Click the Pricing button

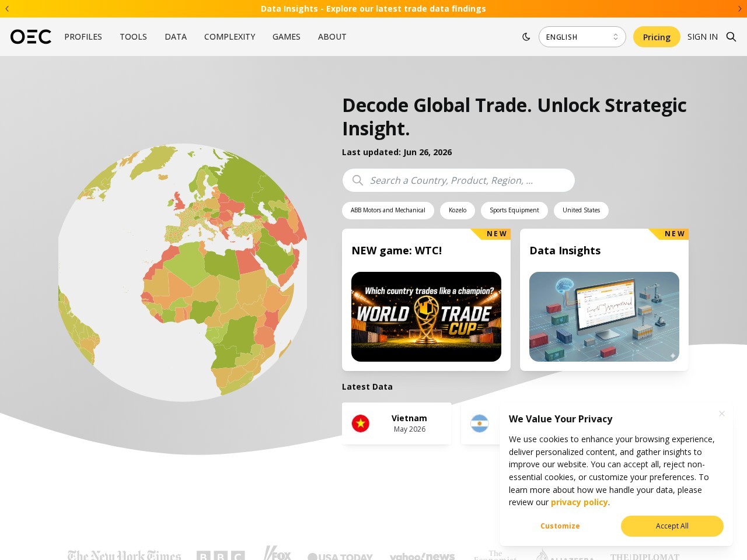pyautogui.click(x=657, y=37)
